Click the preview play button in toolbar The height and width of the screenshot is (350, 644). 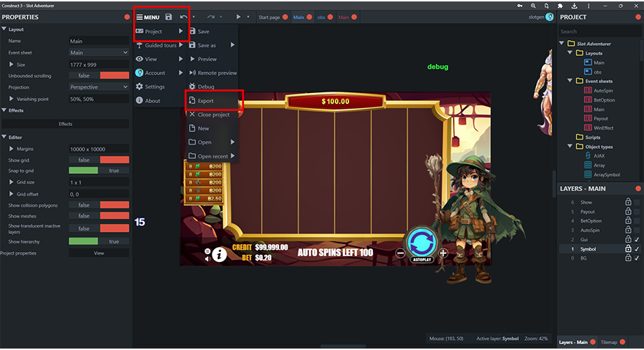(x=238, y=17)
